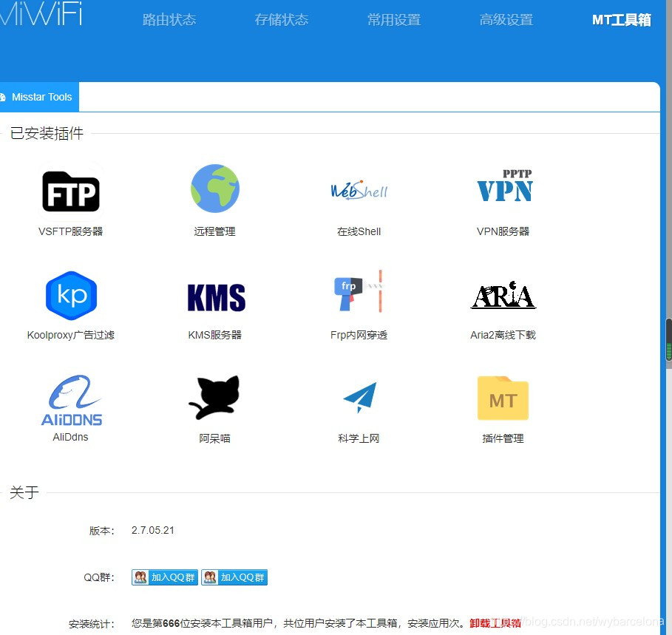Viewport: 672px width, 635px height.
Task: Open the VSFTP server FTP icon
Action: [71, 191]
